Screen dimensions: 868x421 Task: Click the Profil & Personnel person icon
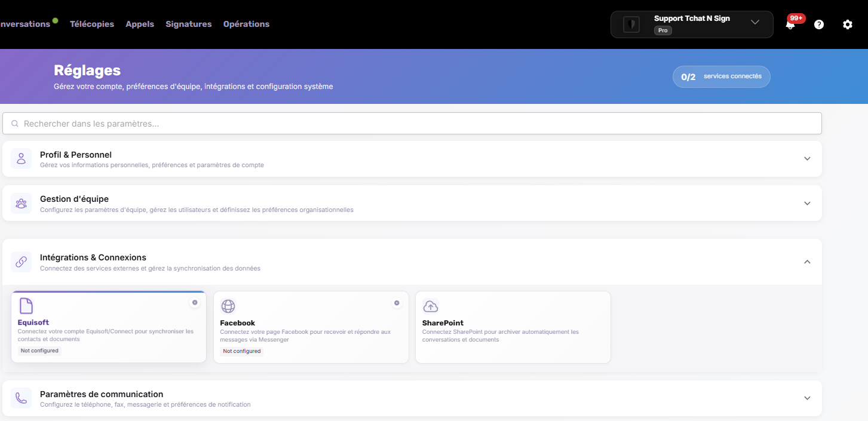coord(22,159)
